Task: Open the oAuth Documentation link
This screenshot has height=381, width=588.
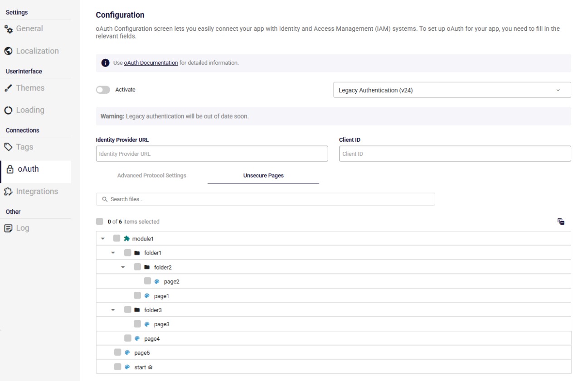Action: [x=151, y=63]
